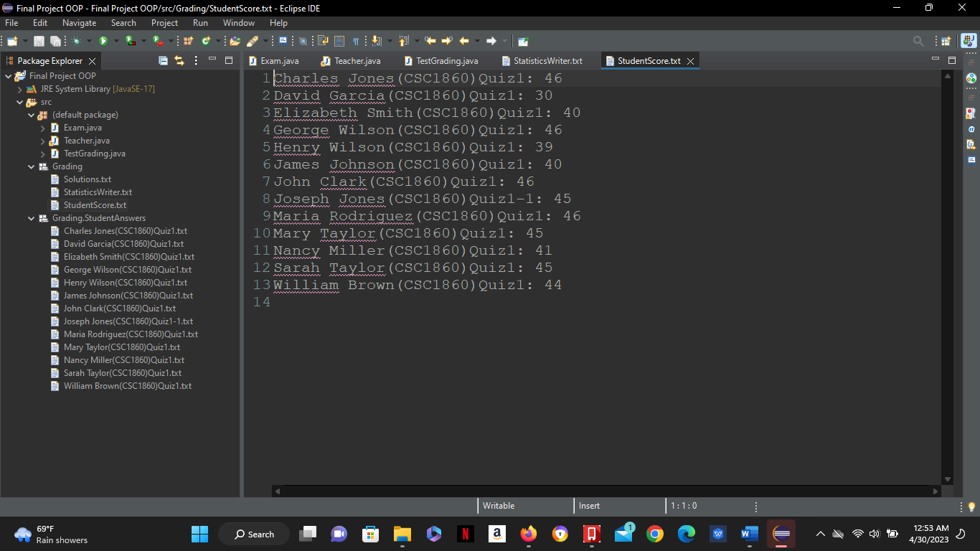Click the Pin Editor toolbar icon
980x551 pixels.
tap(523, 41)
